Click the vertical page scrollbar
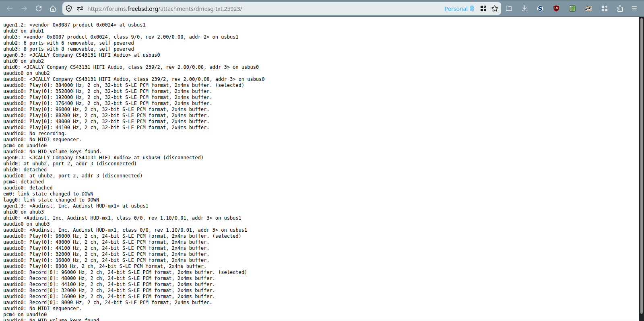This screenshot has height=321, width=644. pyautogui.click(x=642, y=161)
